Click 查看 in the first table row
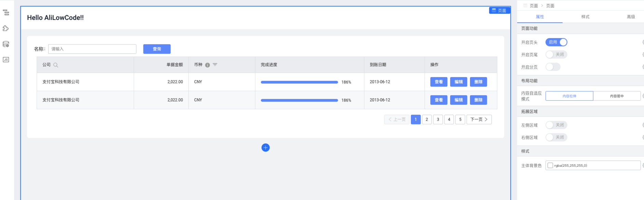 point(439,82)
